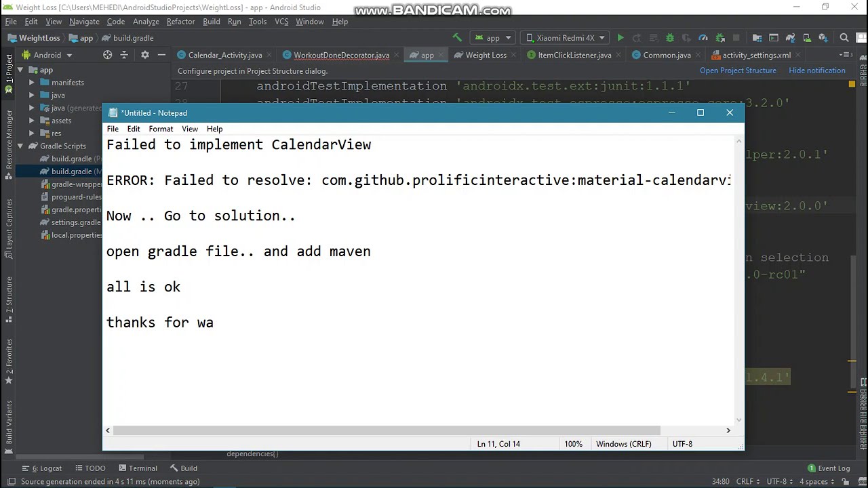Switch to activity_settings.xml tab
Image resolution: width=868 pixels, height=488 pixels.
coord(756,55)
